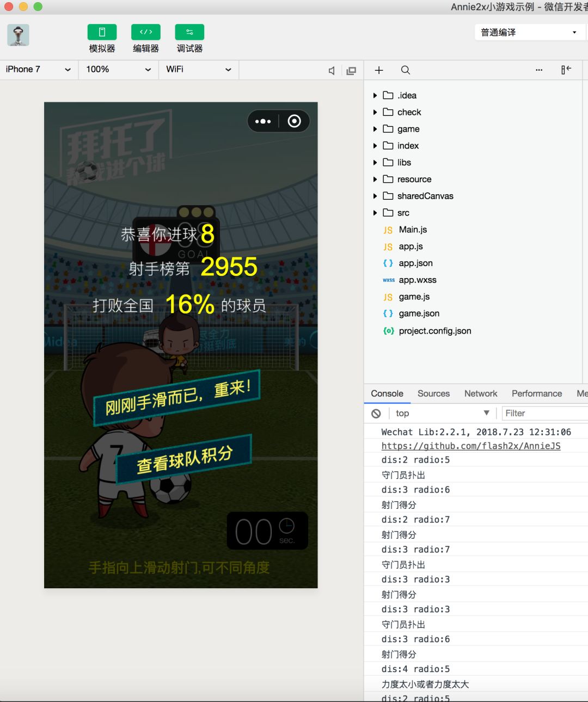Image resolution: width=588 pixels, height=702 pixels.
Task: Collapse the file tree panel icon
Action: point(566,70)
